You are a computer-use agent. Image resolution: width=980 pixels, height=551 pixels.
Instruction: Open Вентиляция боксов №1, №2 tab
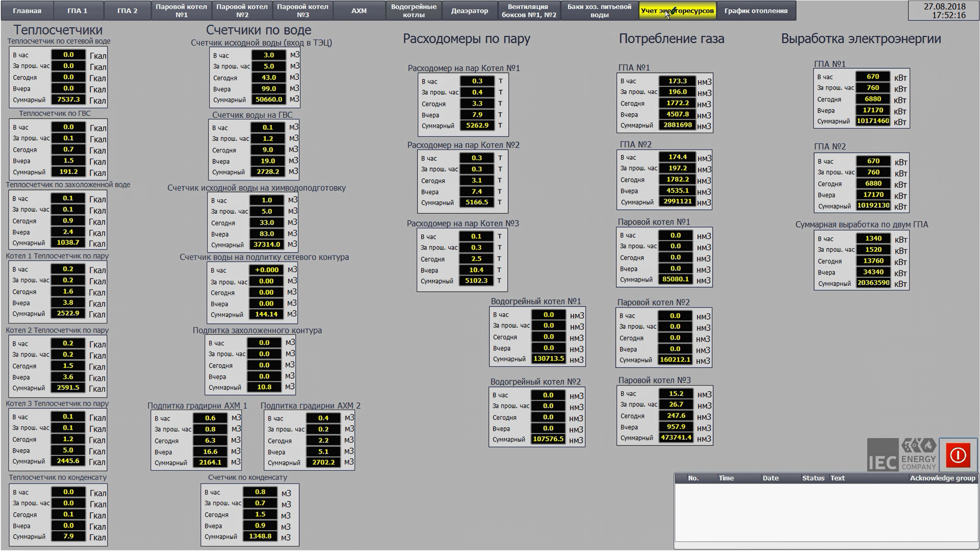pos(529,11)
